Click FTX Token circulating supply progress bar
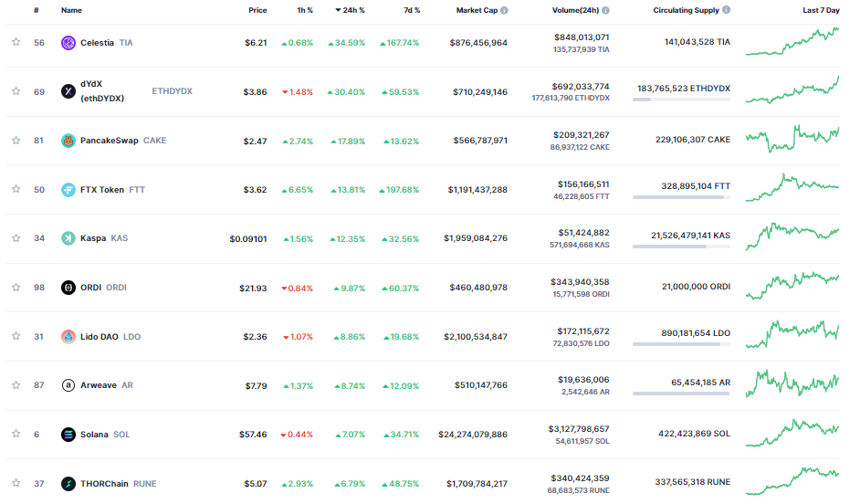The width and height of the screenshot is (860, 504). [681, 197]
